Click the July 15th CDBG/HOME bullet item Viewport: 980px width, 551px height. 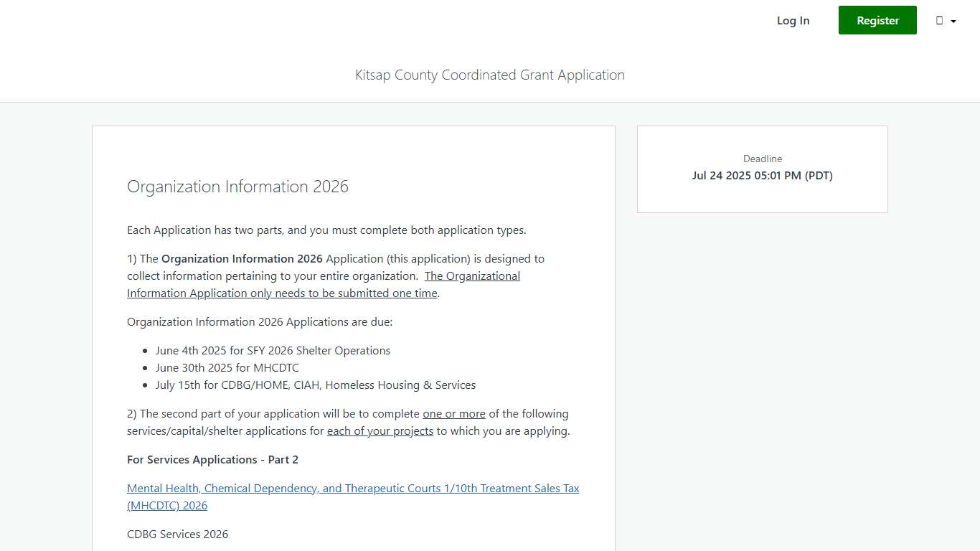coord(316,385)
